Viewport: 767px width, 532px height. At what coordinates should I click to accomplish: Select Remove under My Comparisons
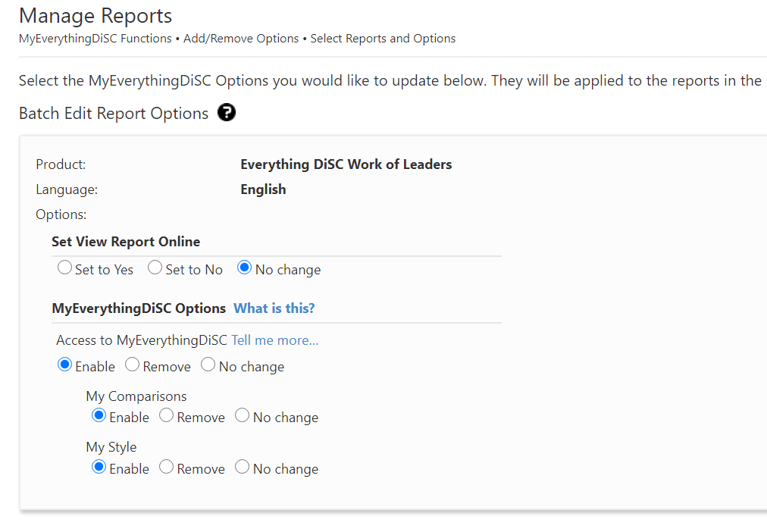tap(166, 415)
